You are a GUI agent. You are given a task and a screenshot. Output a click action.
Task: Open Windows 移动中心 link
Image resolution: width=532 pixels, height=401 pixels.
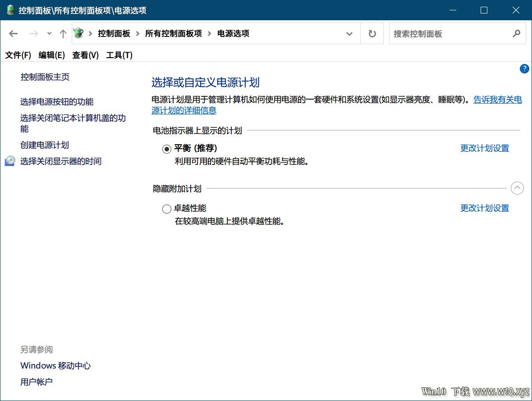click(55, 365)
